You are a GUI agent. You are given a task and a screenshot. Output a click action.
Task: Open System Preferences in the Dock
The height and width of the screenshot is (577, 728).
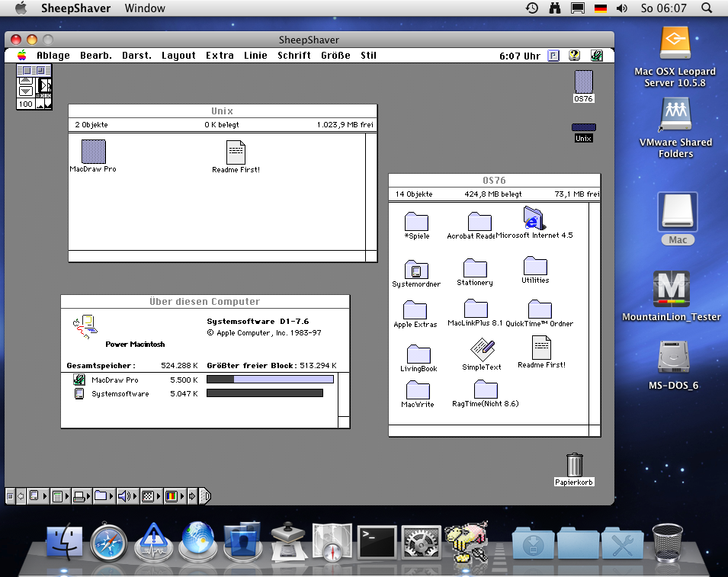tap(421, 543)
